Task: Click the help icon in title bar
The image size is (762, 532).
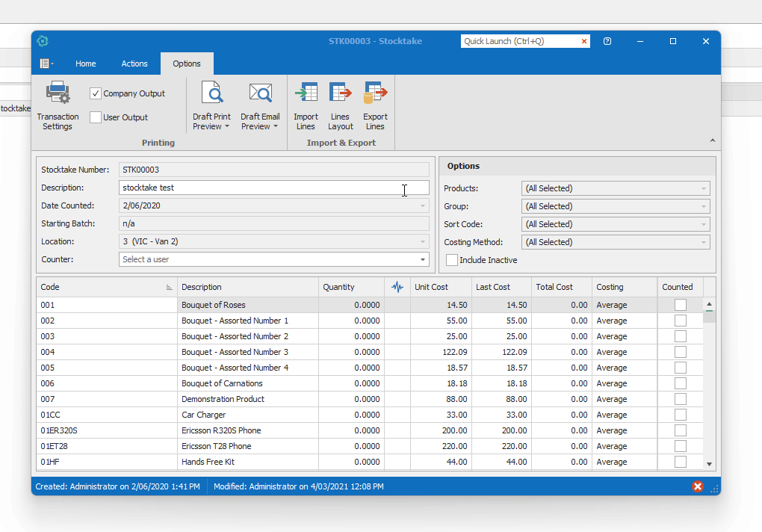Action: coord(607,42)
